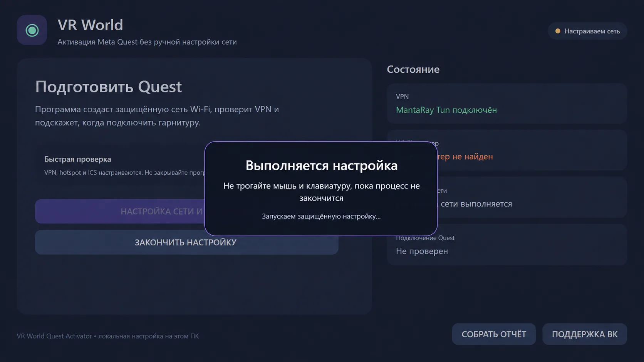Image resolution: width=644 pixels, height=362 pixels.
Task: Open СОБРАТЬ ОТЧЁТ report button
Action: click(x=494, y=334)
